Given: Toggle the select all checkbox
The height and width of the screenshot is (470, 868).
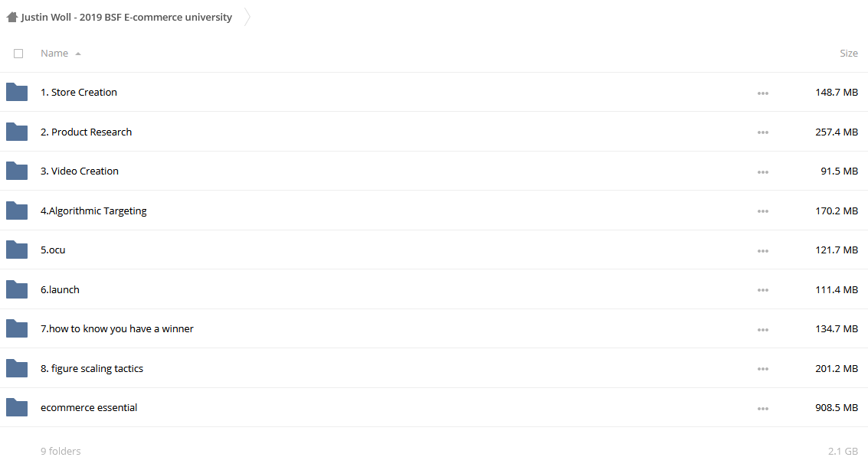Looking at the screenshot, I should coord(18,54).
